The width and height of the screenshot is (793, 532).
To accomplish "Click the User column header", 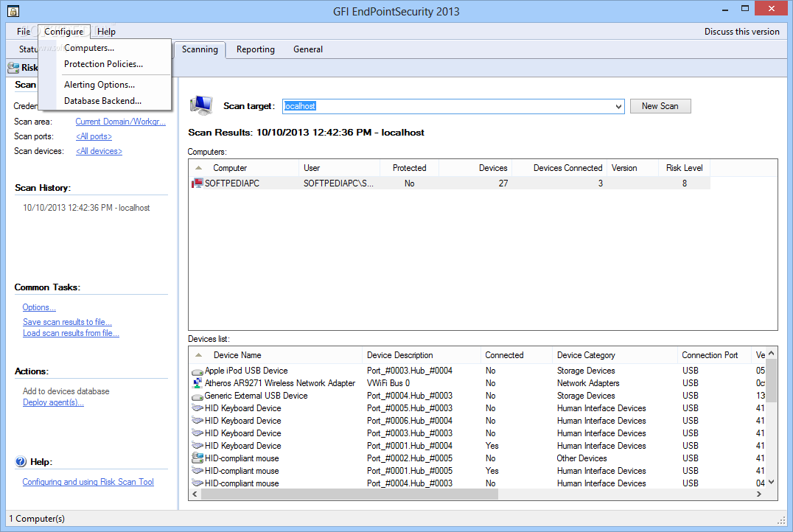I will [x=339, y=168].
